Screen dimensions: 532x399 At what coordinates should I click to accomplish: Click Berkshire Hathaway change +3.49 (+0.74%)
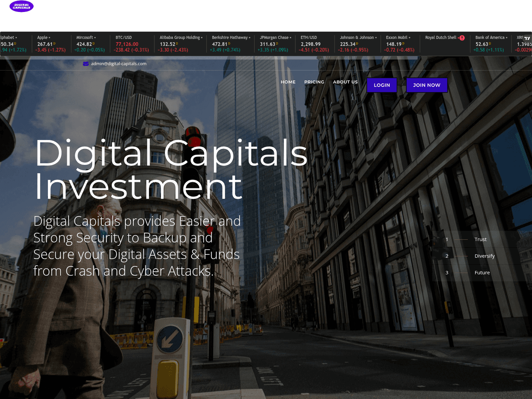pyautogui.click(x=225, y=50)
